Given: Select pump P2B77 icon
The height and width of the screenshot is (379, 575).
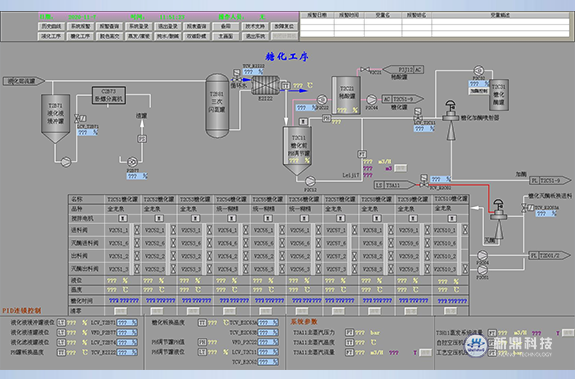Looking at the screenshot, I should click(x=132, y=161).
